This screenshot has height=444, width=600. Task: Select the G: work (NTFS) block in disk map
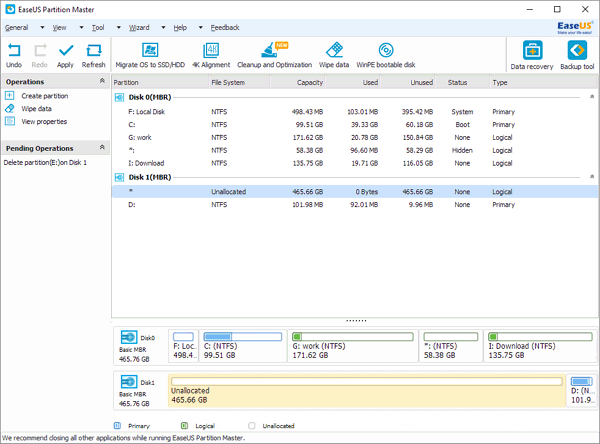[x=353, y=346]
